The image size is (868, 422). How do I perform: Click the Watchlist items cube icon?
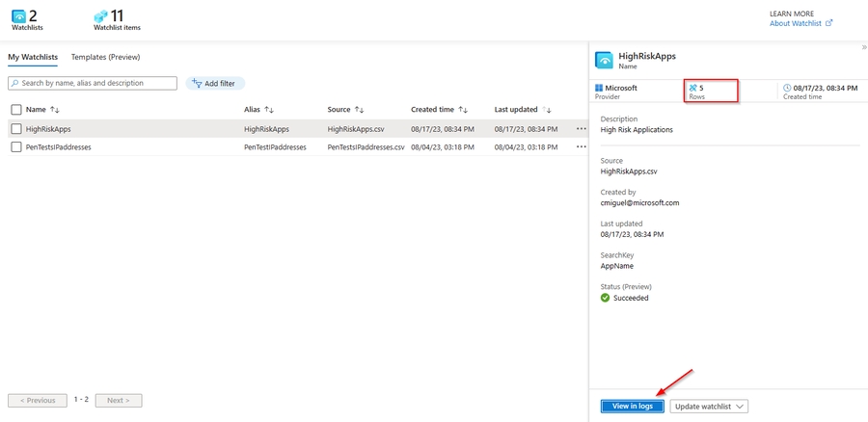point(100,15)
